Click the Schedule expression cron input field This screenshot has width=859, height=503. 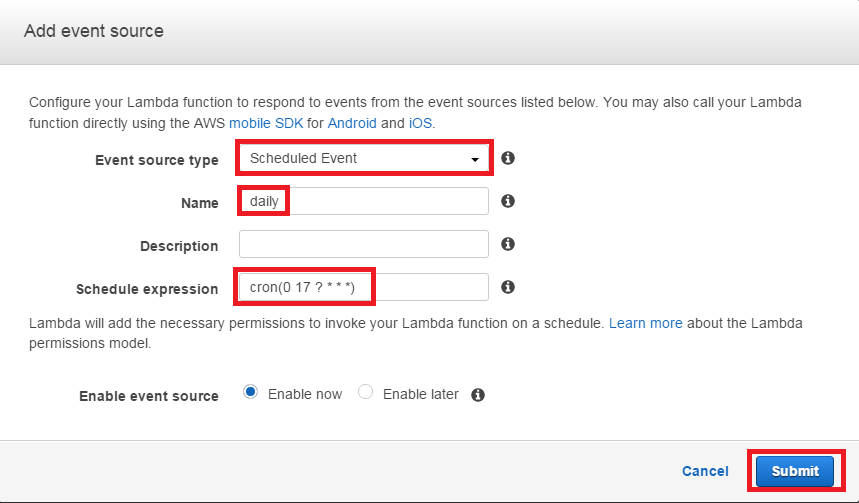coord(364,287)
